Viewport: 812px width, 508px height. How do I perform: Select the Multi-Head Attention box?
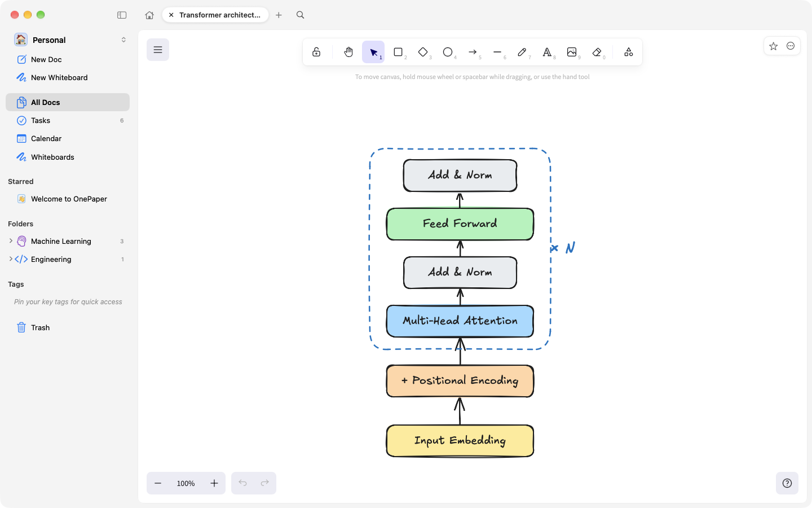coord(460,321)
